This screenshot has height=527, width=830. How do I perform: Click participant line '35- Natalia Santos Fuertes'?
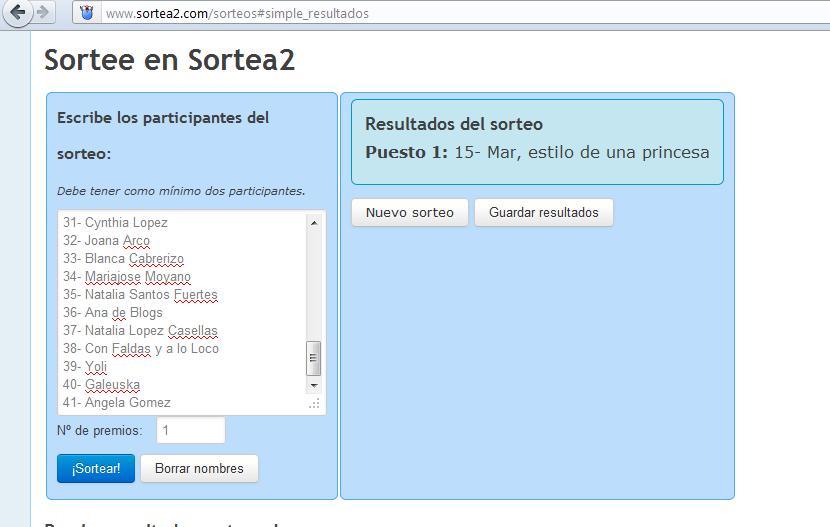point(140,295)
